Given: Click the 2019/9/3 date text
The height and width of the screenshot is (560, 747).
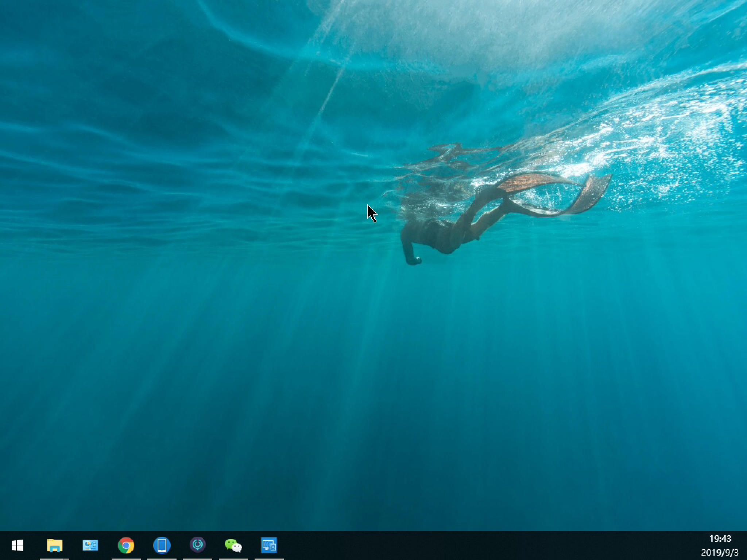Looking at the screenshot, I should pyautogui.click(x=720, y=552).
